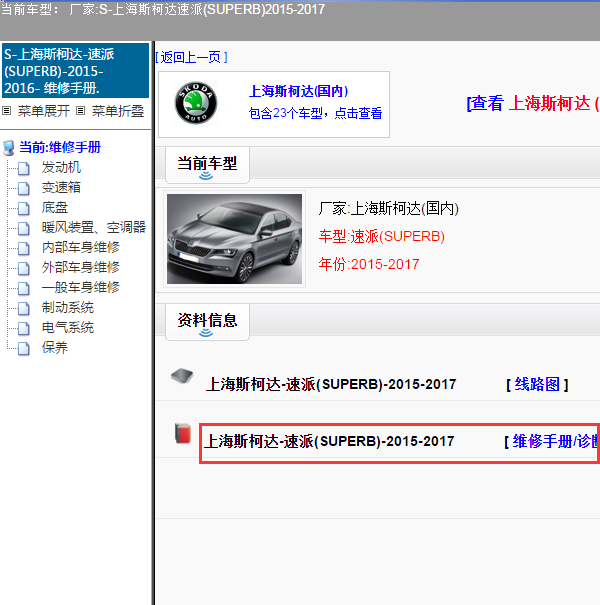Go back via 返回上一页 link
The height and width of the screenshot is (605, 600).
click(x=191, y=57)
